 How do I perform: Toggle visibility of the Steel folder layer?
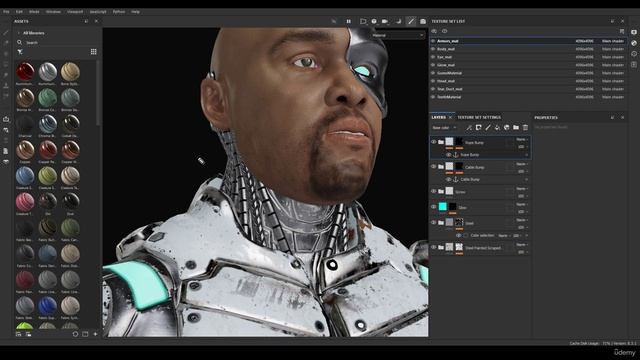pyautogui.click(x=433, y=222)
